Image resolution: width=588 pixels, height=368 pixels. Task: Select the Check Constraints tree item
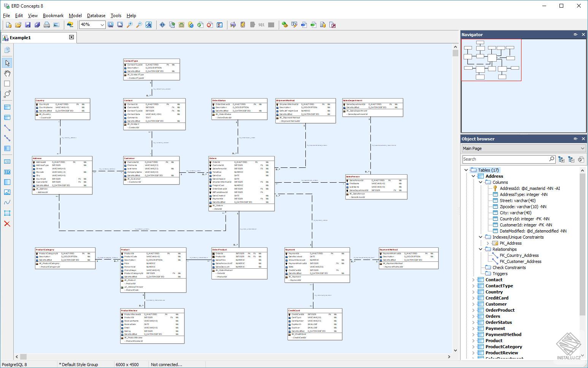tap(509, 268)
